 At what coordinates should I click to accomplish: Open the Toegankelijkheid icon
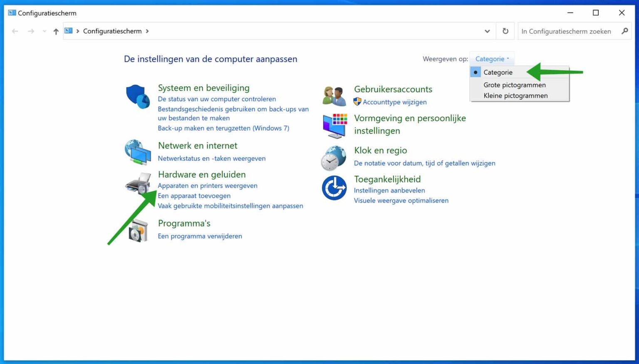coord(334,188)
